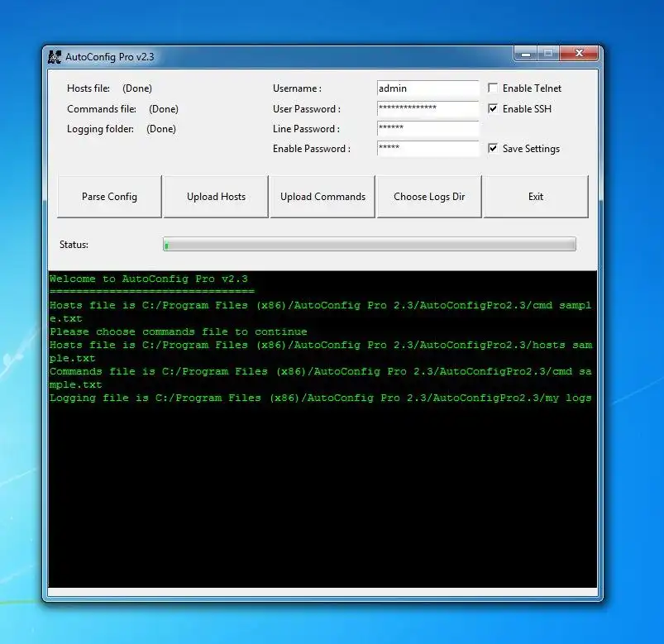Click the Hosts file label
The height and width of the screenshot is (644, 664).
[x=88, y=88]
